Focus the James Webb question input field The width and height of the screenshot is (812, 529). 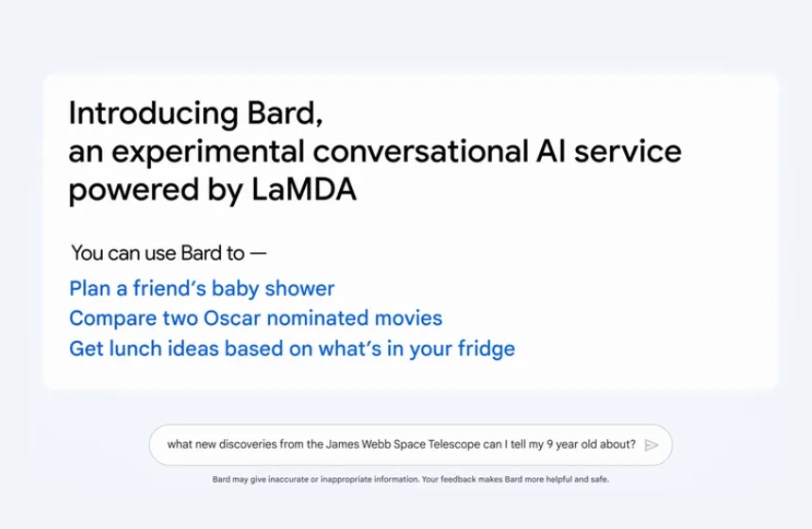[x=411, y=445]
